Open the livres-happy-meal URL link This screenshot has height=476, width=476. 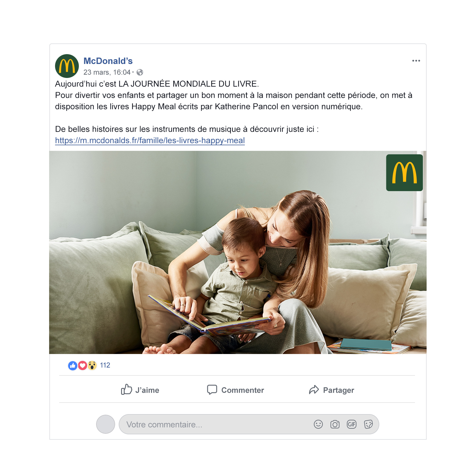pos(150,140)
